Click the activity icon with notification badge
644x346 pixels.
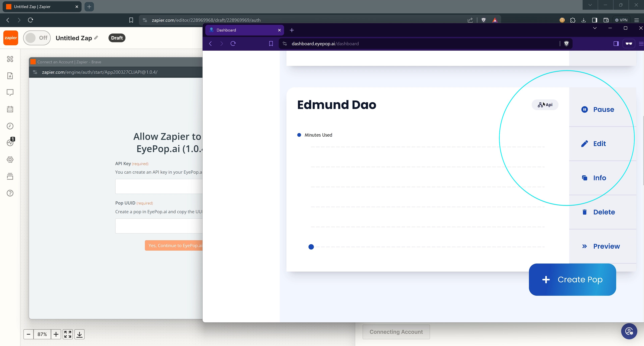click(x=10, y=142)
